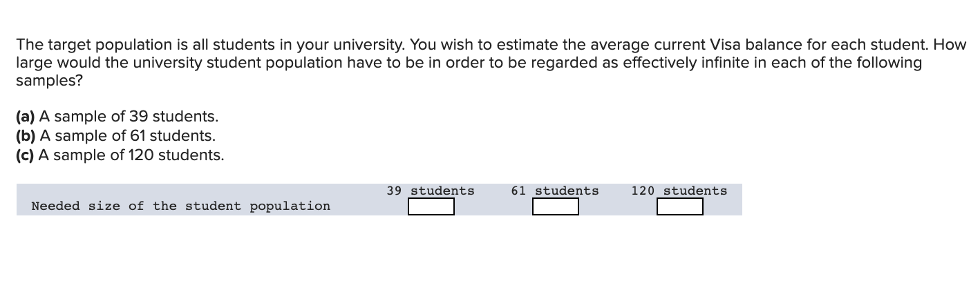
Task: Click the bold (b) part label
Action: click(x=26, y=136)
